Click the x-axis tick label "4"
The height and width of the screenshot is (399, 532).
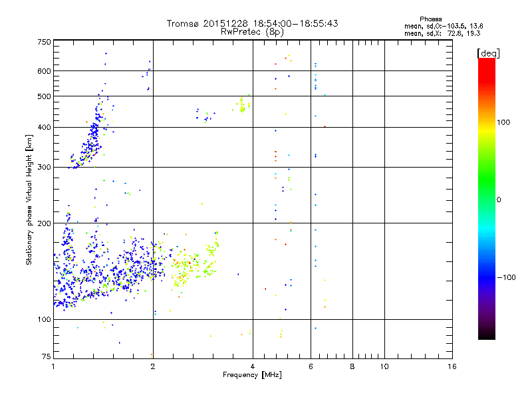tap(253, 366)
